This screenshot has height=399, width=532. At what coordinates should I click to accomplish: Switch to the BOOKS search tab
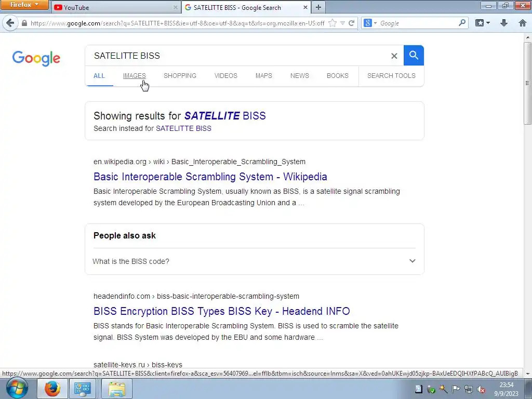click(x=338, y=76)
